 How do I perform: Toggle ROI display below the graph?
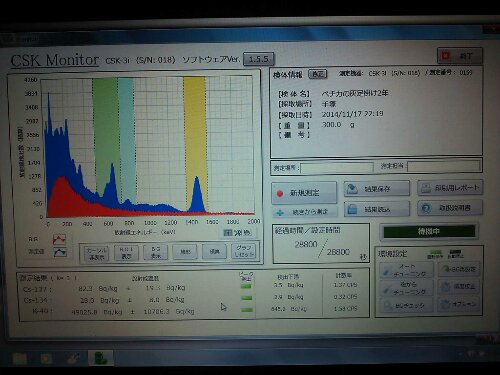pyautogui.click(x=126, y=253)
